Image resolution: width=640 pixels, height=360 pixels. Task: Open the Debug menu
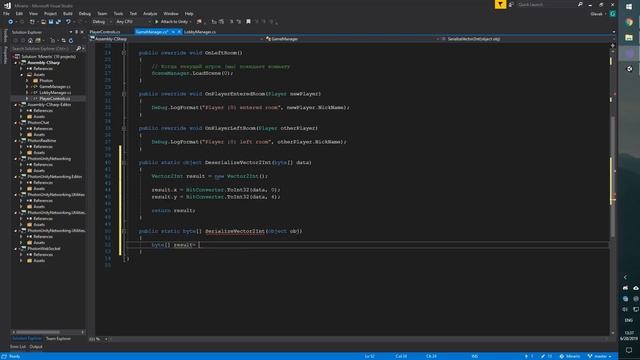point(84,13)
